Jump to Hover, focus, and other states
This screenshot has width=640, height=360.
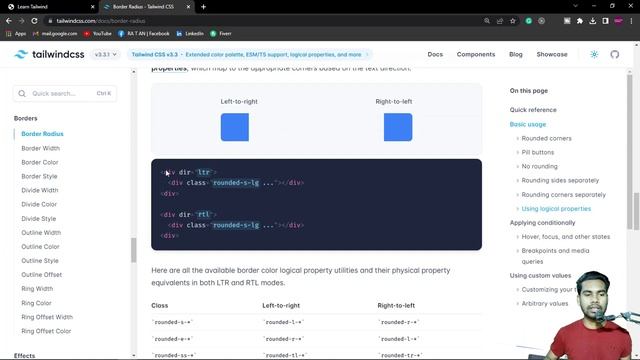pos(565,237)
